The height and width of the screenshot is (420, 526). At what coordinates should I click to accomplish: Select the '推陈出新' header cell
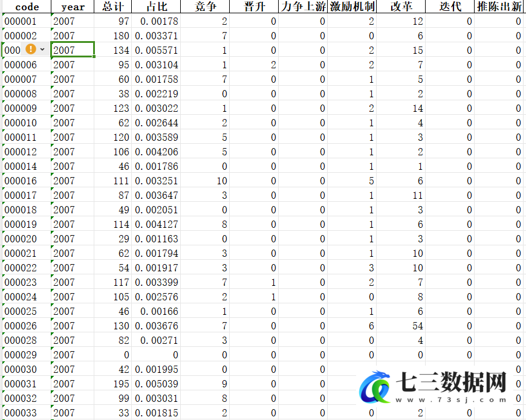(499, 7)
